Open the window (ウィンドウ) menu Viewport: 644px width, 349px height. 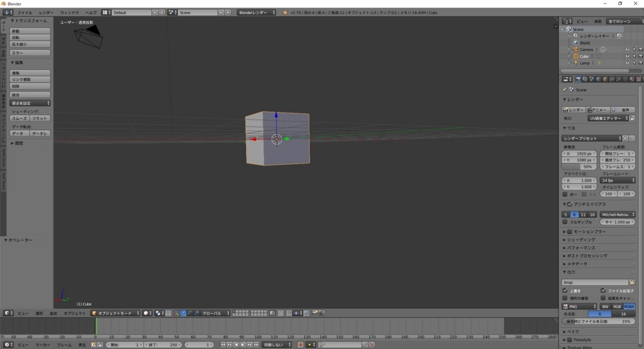point(69,13)
